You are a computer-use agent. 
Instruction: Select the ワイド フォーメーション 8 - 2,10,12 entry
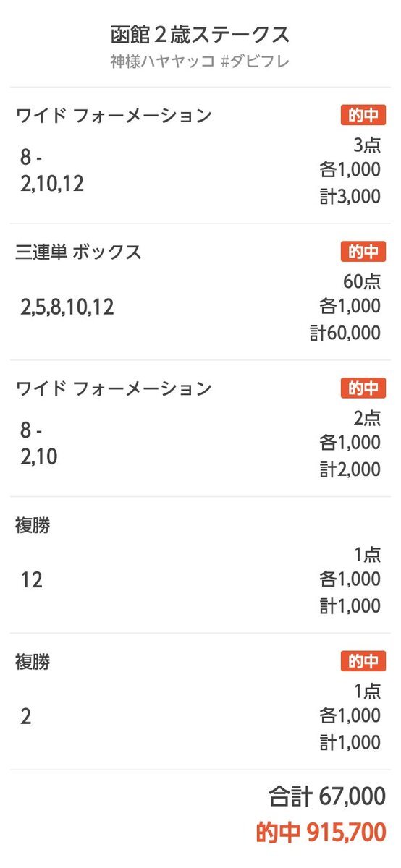200,156
